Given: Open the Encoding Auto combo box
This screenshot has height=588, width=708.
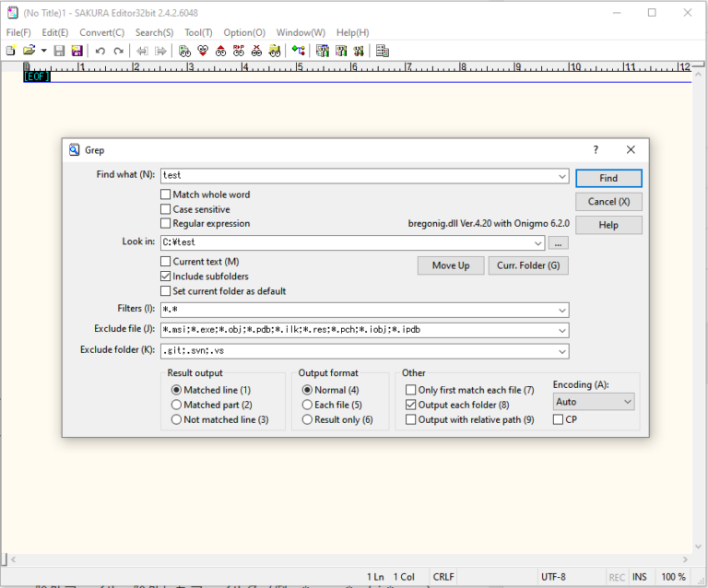Looking at the screenshot, I should pyautogui.click(x=594, y=402).
